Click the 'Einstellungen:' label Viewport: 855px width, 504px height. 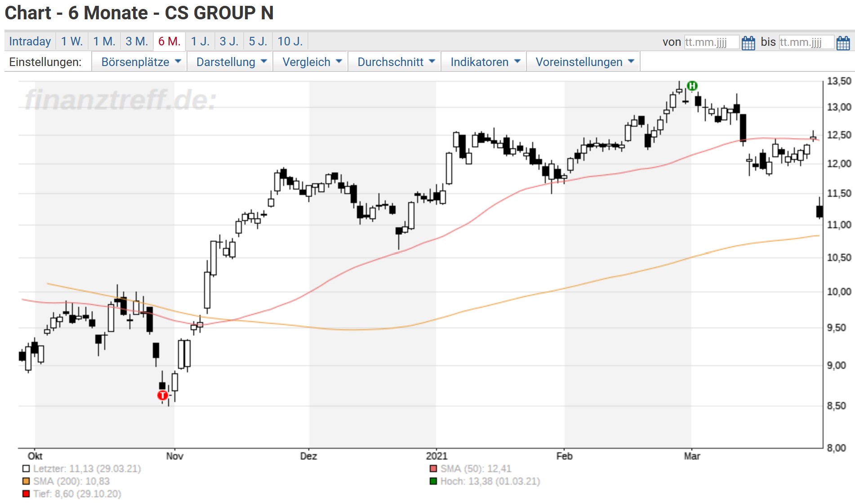(45, 62)
